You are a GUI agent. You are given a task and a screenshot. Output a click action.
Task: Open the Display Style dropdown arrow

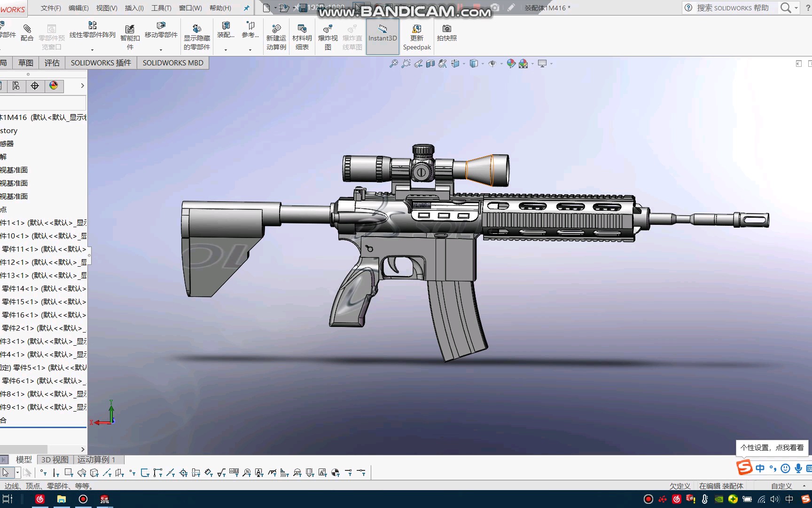click(x=482, y=63)
